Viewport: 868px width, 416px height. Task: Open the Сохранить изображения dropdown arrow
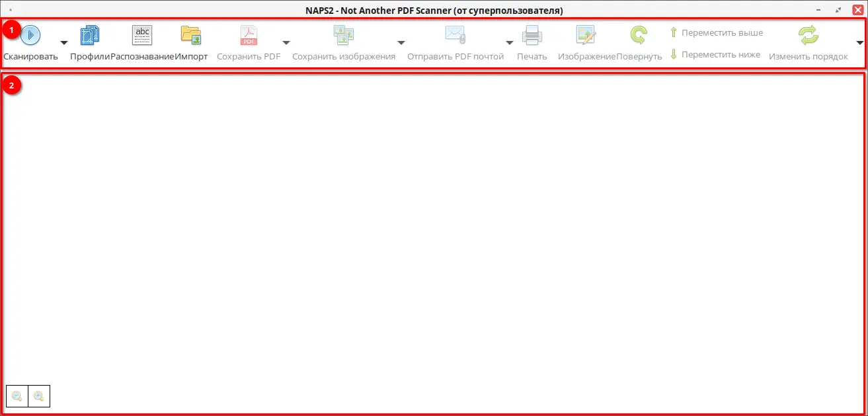(401, 43)
